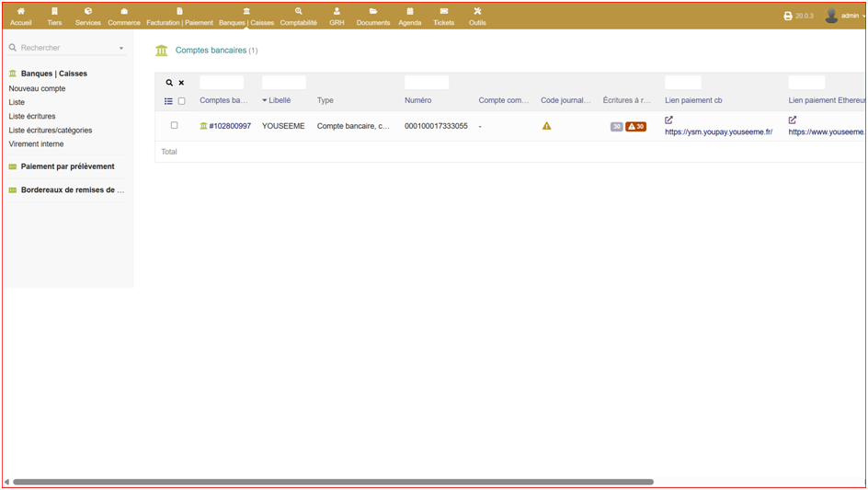This screenshot has width=868, height=490.
Task: Expand the admin user dropdown
Action: [x=846, y=16]
